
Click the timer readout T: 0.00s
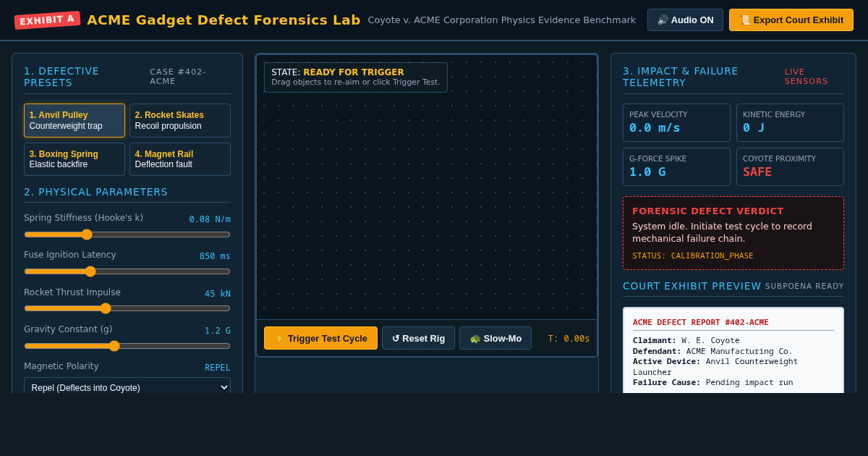point(569,339)
